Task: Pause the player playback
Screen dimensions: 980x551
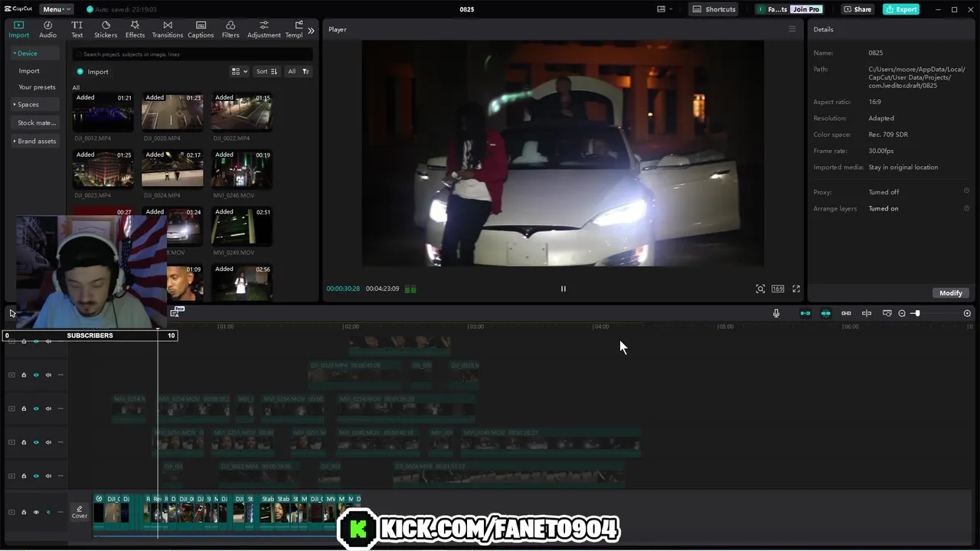Action: tap(563, 289)
